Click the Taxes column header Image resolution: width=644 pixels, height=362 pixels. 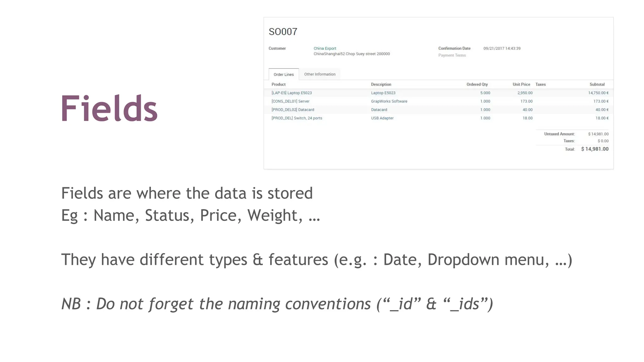[540, 85]
